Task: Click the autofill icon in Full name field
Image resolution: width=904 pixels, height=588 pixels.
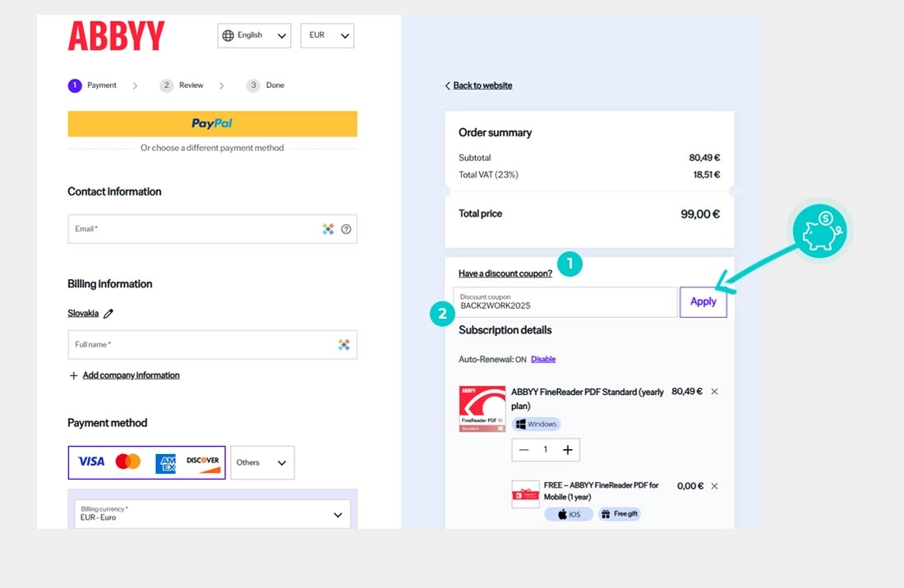Action: click(344, 345)
